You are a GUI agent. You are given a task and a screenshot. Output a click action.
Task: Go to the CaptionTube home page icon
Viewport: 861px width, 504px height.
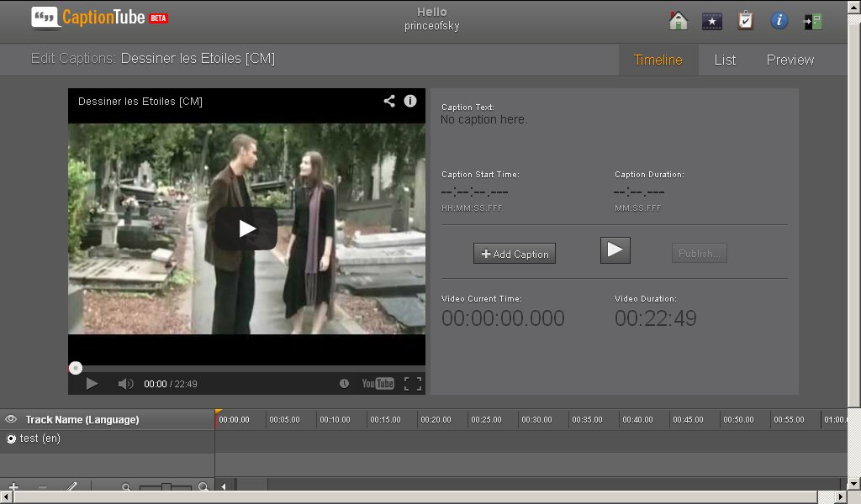click(x=679, y=21)
